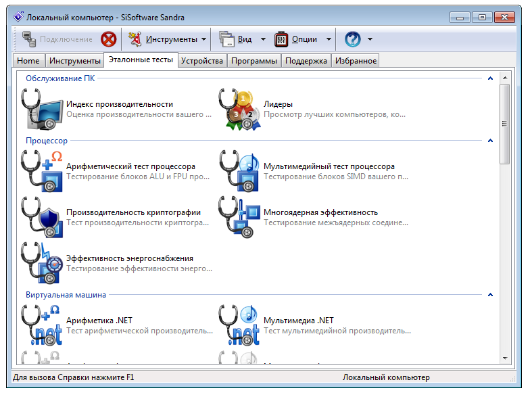The height and width of the screenshot is (401, 532).
Task: Click the Индекс производительности title
Action: tap(120, 104)
